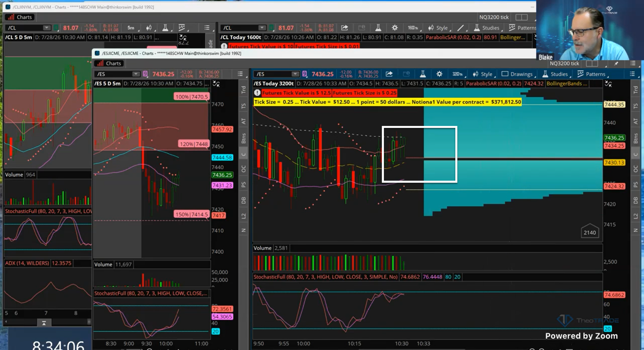
Task: Click purple 9 link icon on /ES 5 D 5m chart
Action: tap(145, 74)
